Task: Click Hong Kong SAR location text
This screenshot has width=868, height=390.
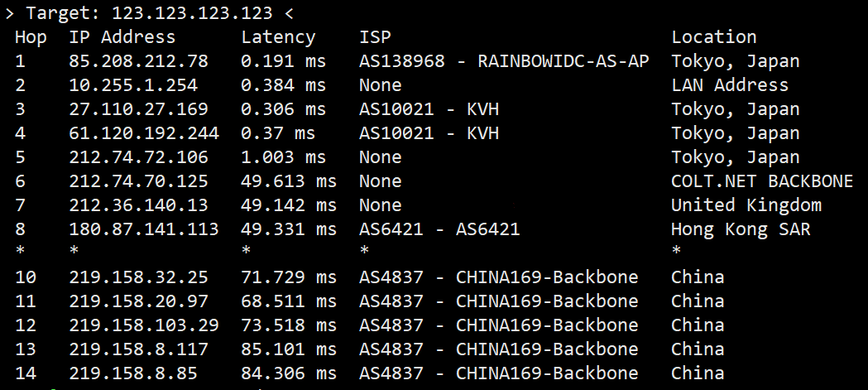Action: (x=741, y=229)
